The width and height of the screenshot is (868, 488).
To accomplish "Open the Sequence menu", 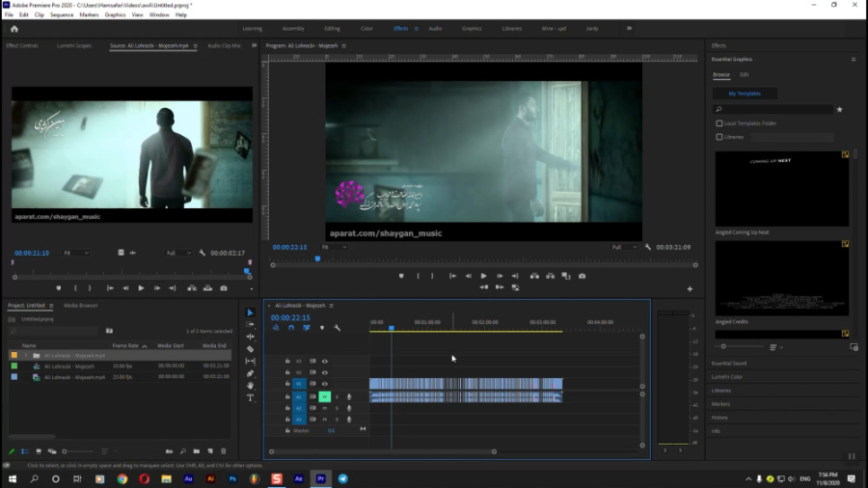I will (62, 14).
